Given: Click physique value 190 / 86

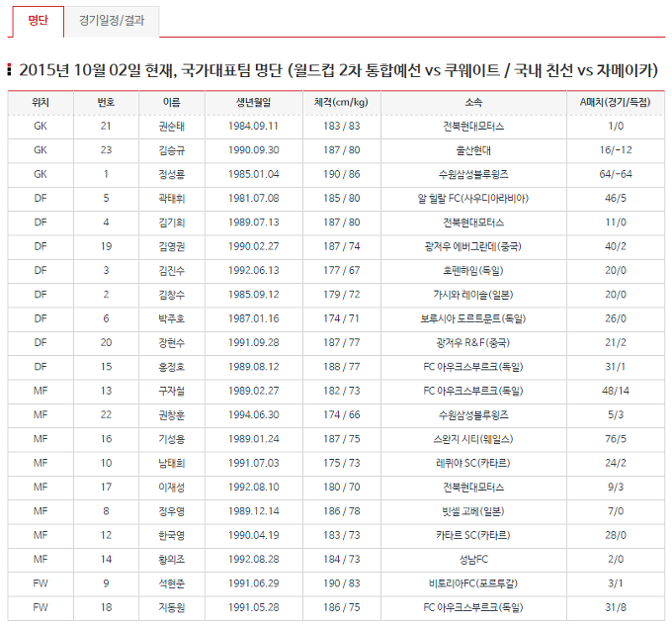Looking at the screenshot, I should point(342,174).
